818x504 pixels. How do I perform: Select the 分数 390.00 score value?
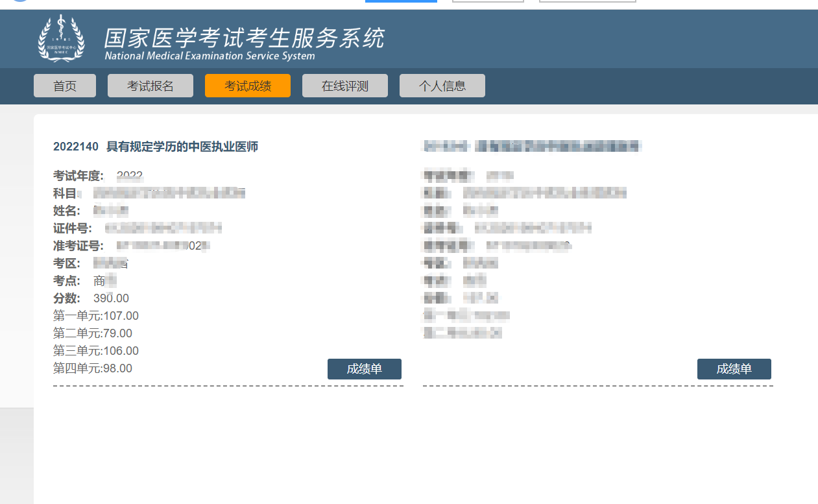coord(110,298)
